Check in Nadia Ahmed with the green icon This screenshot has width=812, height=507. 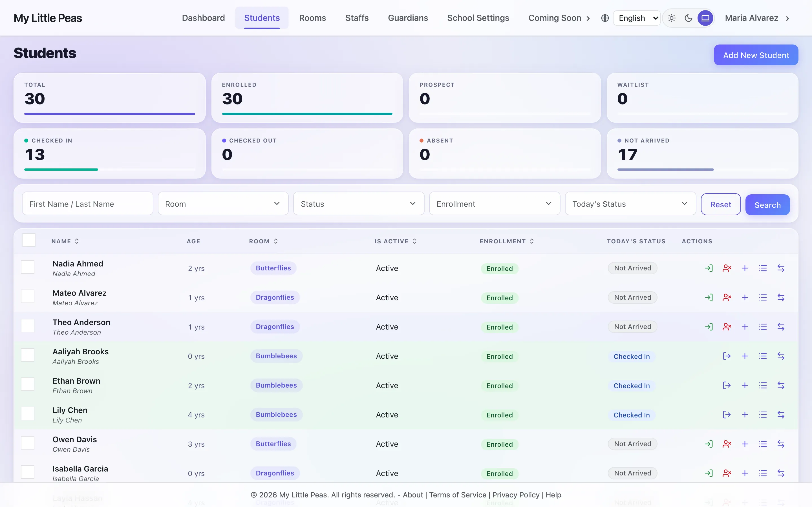709,268
